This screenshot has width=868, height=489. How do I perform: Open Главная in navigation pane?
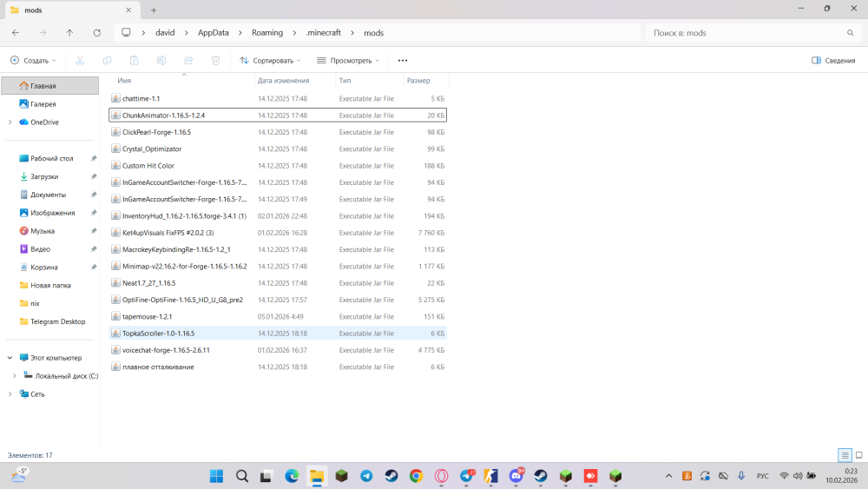(49, 86)
